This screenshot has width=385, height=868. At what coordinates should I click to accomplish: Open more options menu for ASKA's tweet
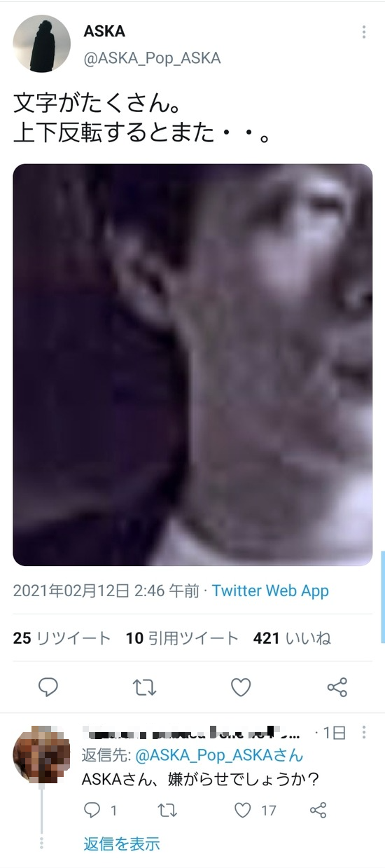pyautogui.click(x=364, y=32)
